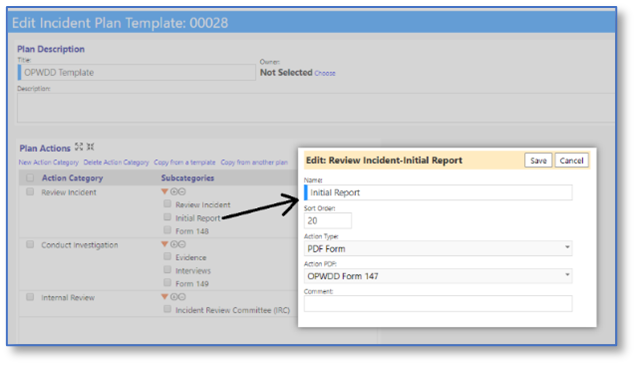This screenshot has height=365, width=636.
Task: Open the Form 148 subcategory label
Action: click(192, 231)
